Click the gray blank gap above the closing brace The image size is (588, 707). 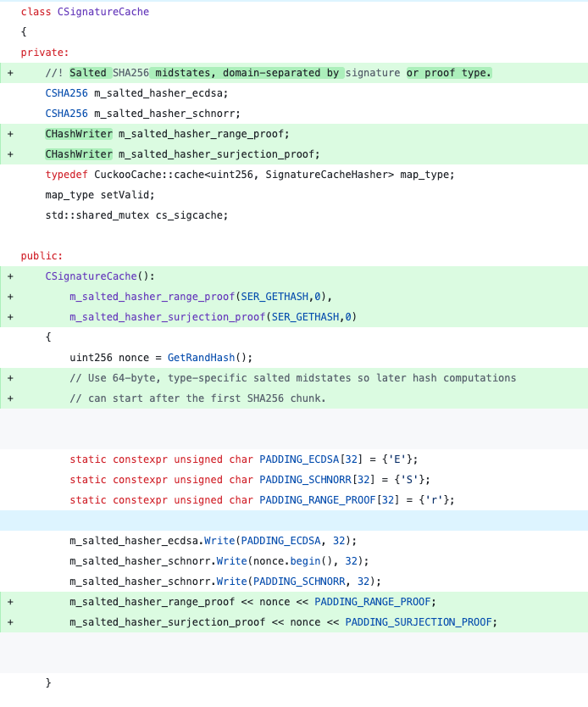[294, 653]
